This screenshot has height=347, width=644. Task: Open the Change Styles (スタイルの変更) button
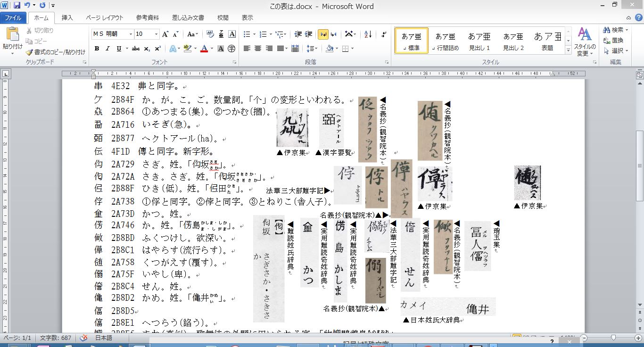pos(585,42)
